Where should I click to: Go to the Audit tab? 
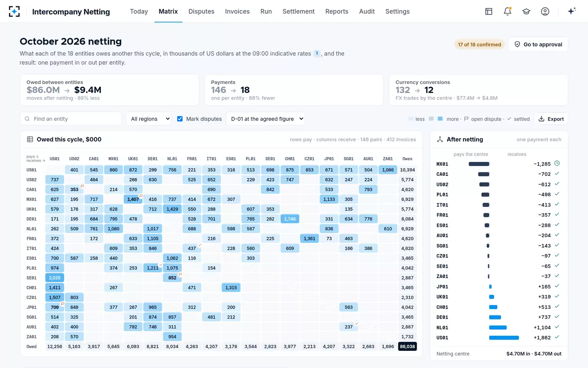click(x=367, y=11)
